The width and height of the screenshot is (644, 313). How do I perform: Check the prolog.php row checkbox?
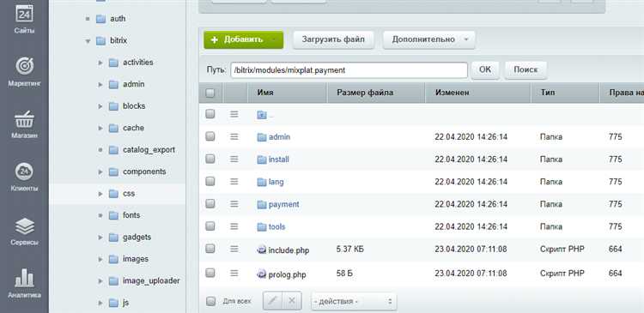(x=210, y=273)
